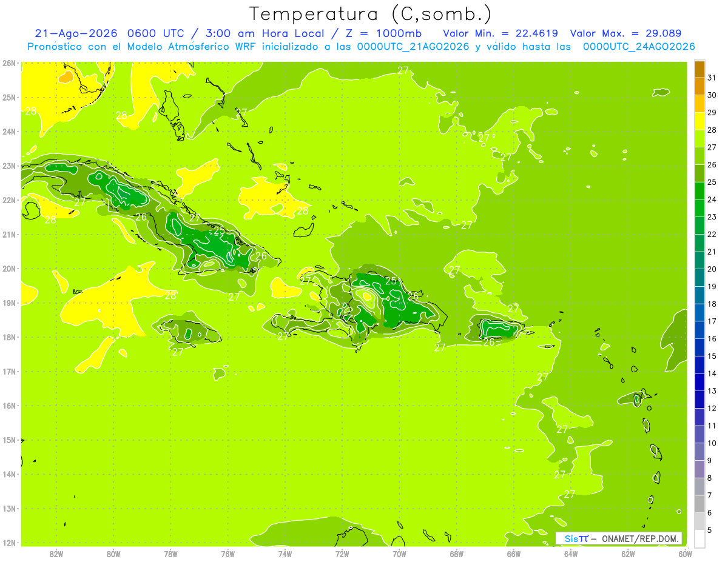
Task: Click the "62W" longitude axis label
Action: [628, 554]
